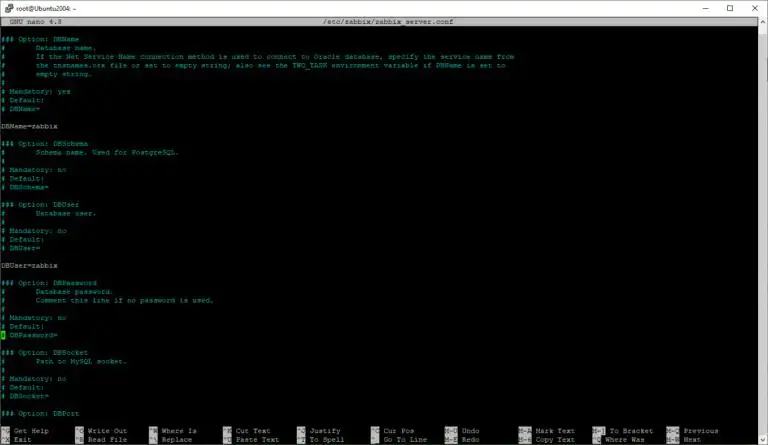Click the Paste Text shortcut label
The width and height of the screenshot is (768, 445).
point(257,440)
